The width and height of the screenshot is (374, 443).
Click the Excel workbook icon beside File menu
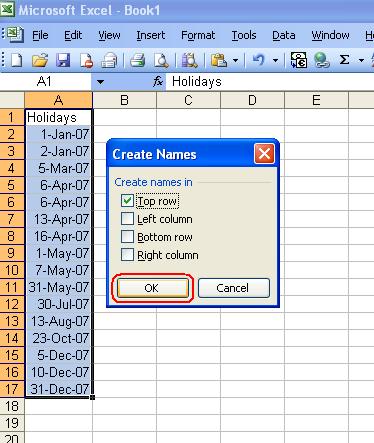tap(15, 35)
